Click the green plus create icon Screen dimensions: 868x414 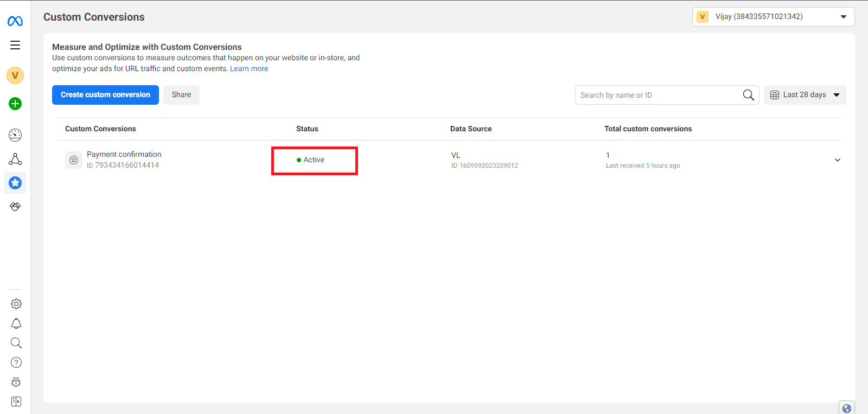(15, 104)
